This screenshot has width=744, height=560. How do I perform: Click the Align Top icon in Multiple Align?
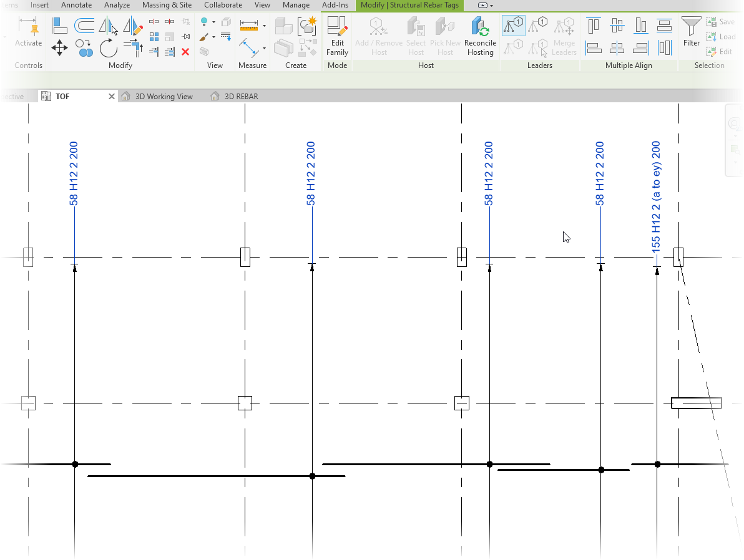click(x=593, y=26)
